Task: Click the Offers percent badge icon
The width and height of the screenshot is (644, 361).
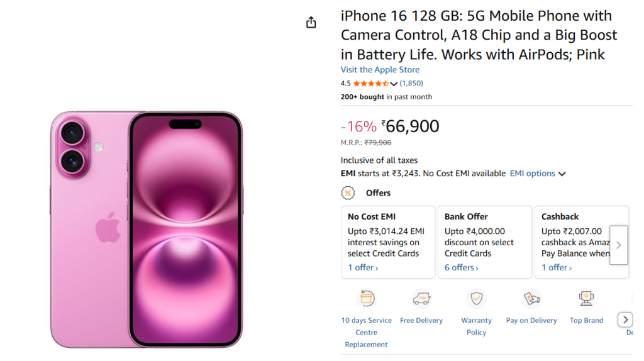Action: [348, 193]
